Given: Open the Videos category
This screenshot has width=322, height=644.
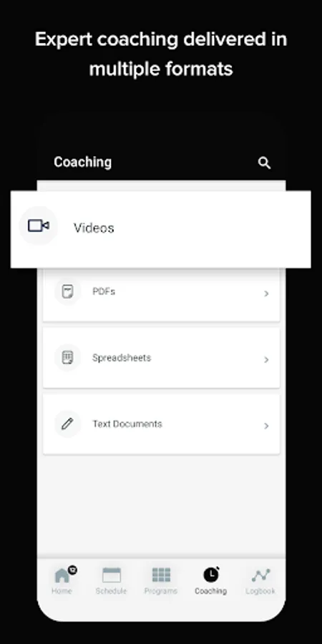Looking at the screenshot, I should 160,229.
